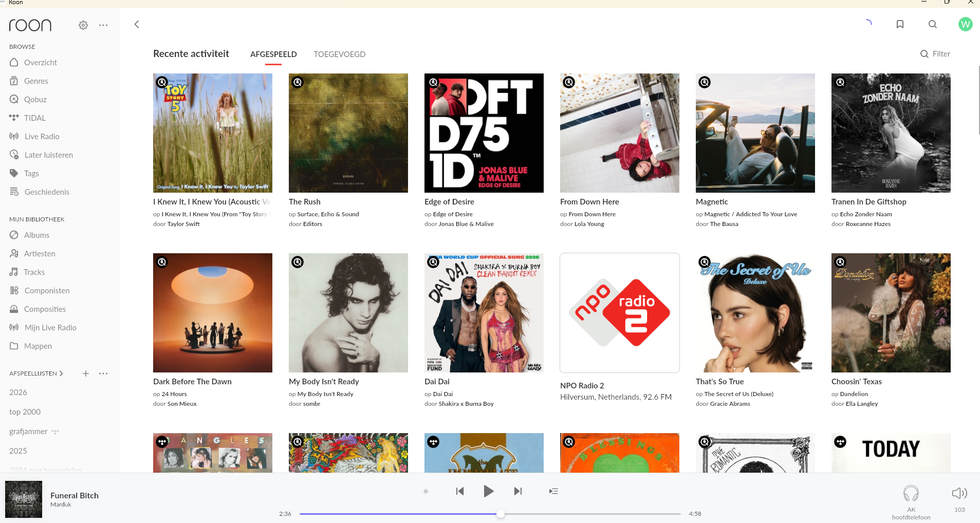Open the 2026 playlist
This screenshot has height=523, width=980.
coord(18,392)
